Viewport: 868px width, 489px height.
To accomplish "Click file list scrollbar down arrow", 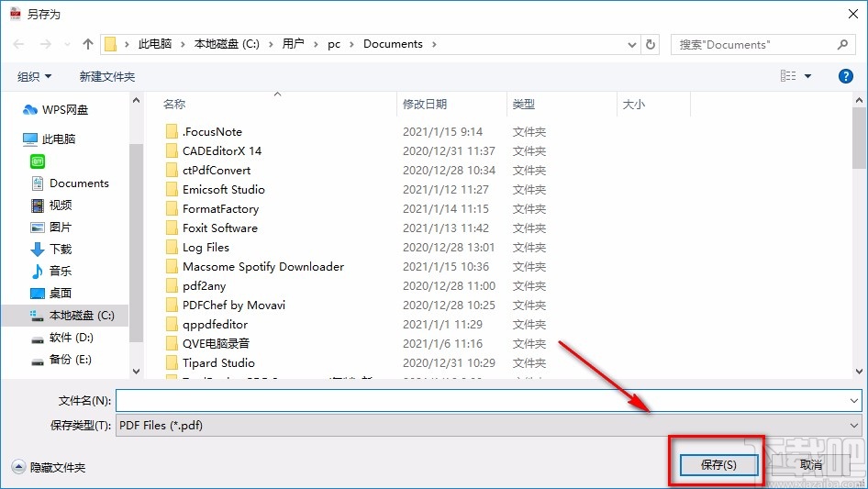I will click(859, 371).
